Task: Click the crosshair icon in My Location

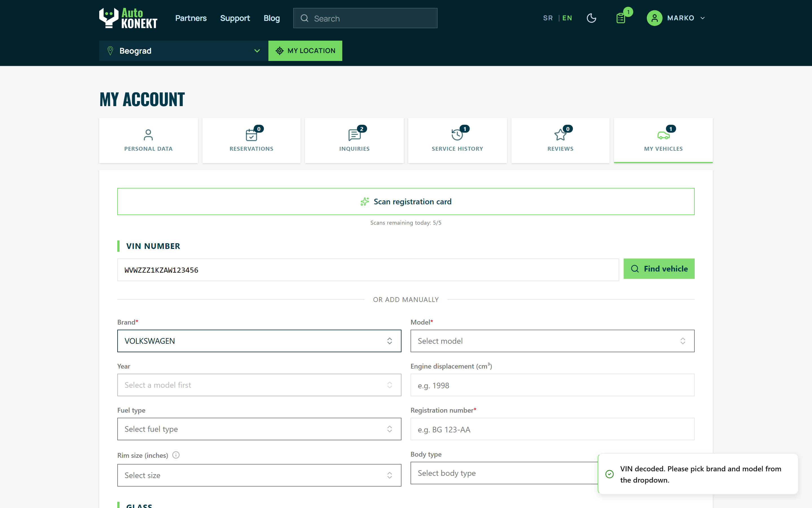Action: point(279,51)
